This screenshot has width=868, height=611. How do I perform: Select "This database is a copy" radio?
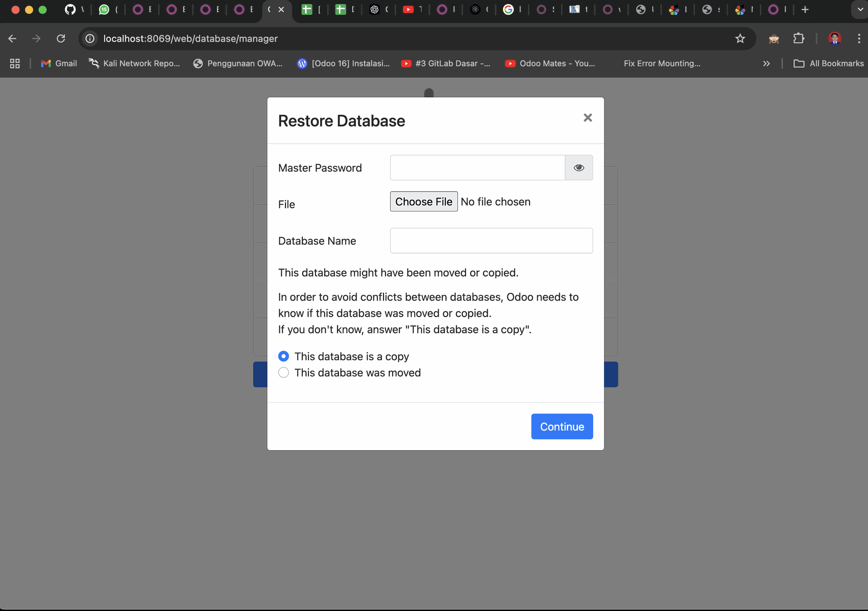(x=283, y=357)
